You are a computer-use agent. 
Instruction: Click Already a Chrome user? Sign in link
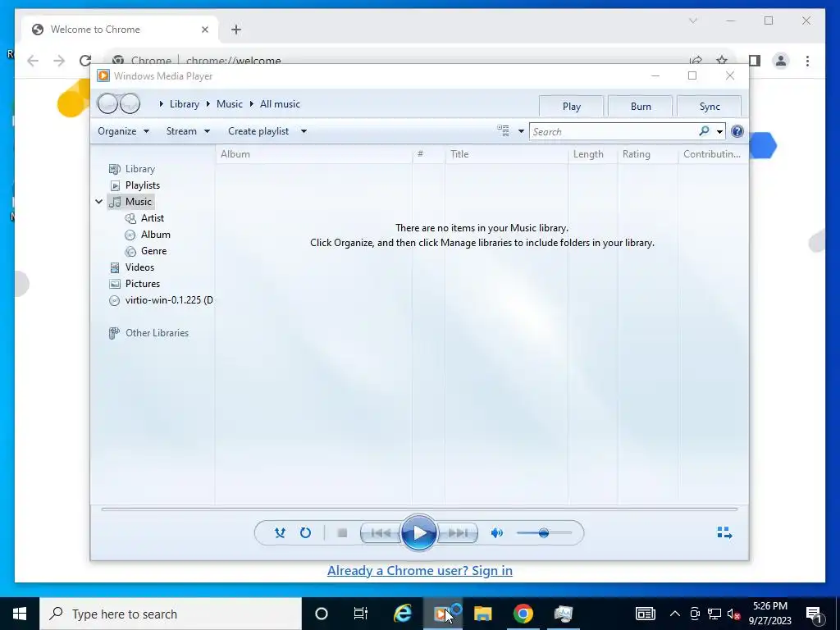[419, 571]
